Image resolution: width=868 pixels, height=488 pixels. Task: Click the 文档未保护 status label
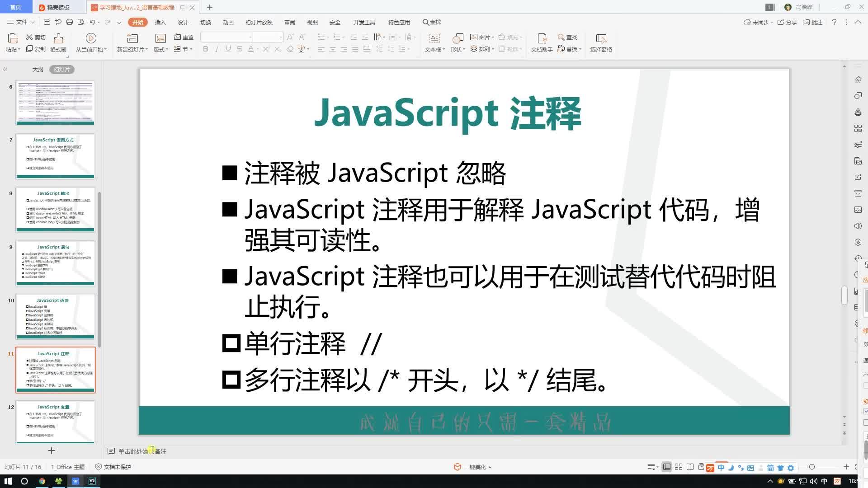coord(113,467)
